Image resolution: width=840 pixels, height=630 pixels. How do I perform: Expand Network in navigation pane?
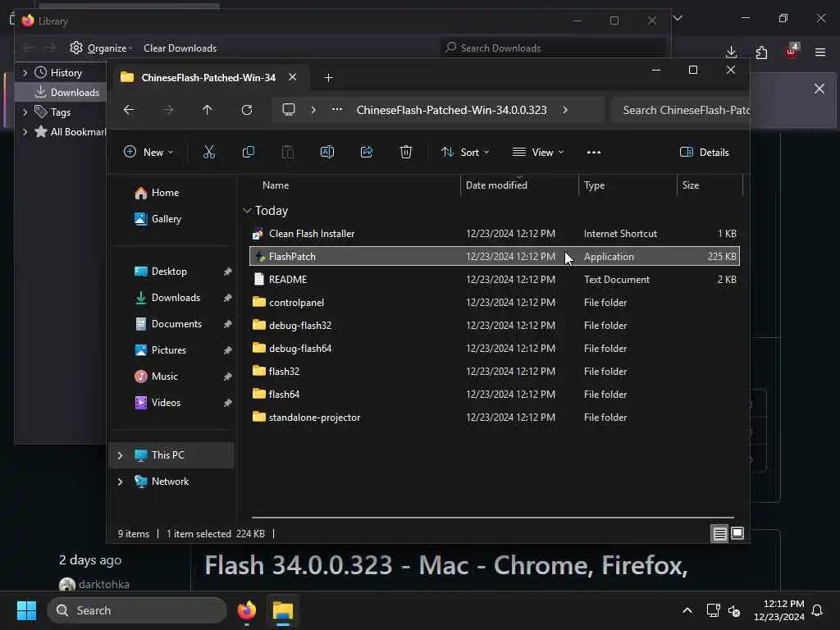point(120,482)
